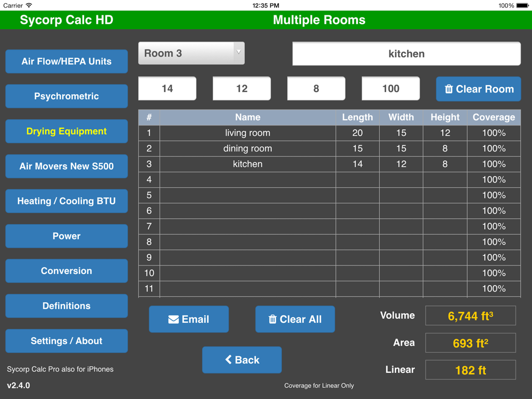
Task: Check the Wi-Fi status icon
Action: (29, 5)
